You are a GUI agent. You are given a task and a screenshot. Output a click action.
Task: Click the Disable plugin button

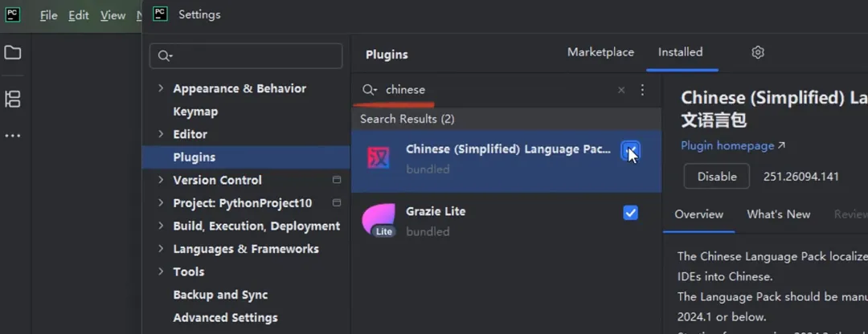716,177
